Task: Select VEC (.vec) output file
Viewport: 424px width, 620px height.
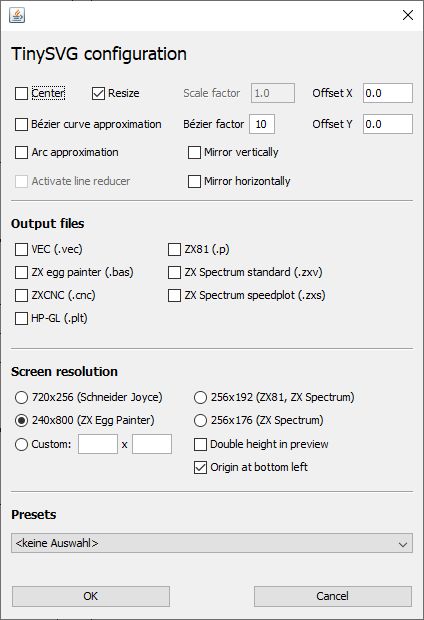Action: tap(21, 250)
